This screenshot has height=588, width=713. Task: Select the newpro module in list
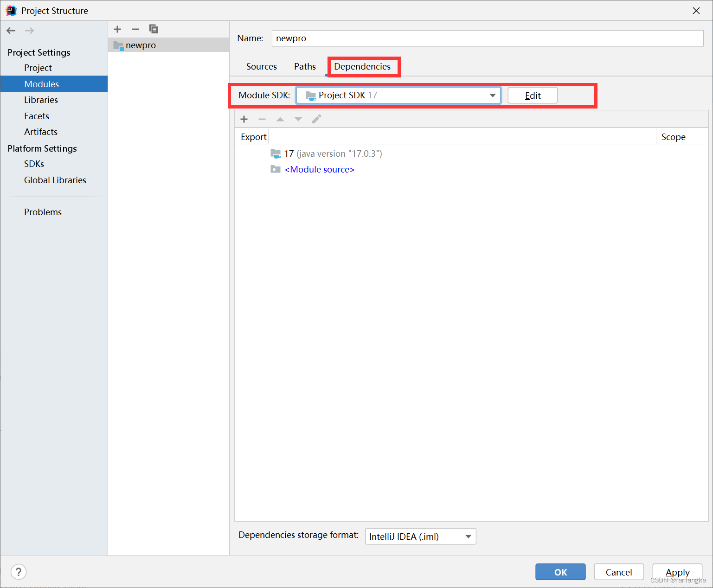(x=169, y=45)
